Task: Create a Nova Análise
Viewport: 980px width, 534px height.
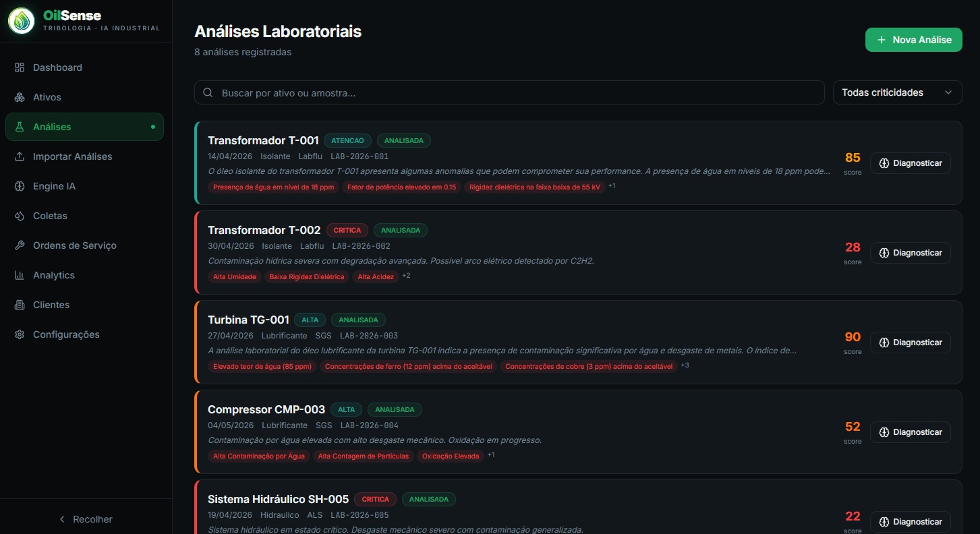Action: pos(914,40)
